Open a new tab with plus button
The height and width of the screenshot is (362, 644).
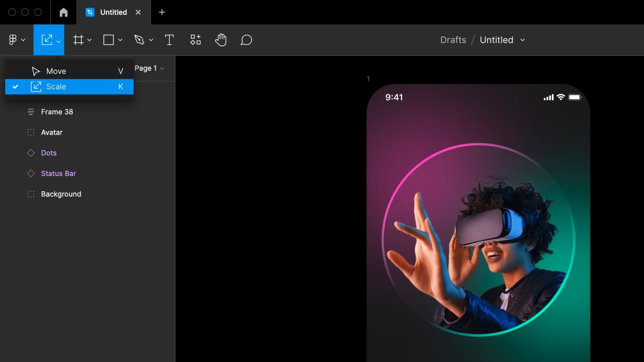162,12
